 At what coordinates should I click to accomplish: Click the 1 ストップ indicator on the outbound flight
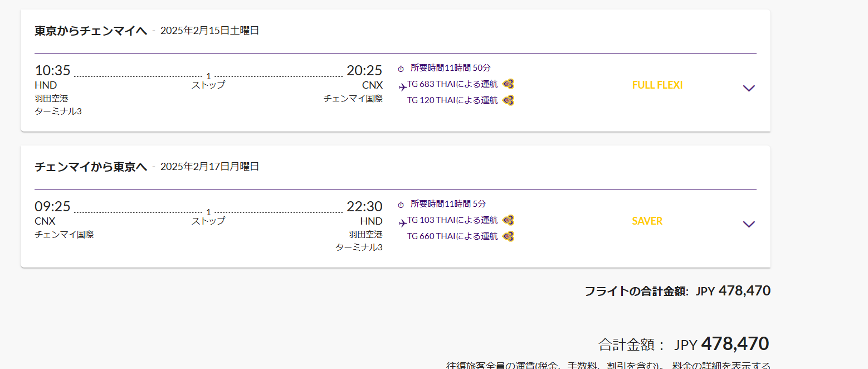208,81
